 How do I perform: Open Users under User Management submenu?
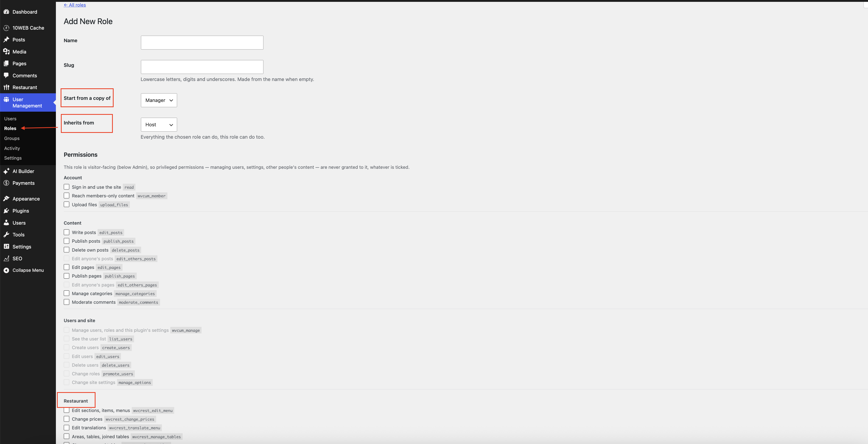coord(10,118)
